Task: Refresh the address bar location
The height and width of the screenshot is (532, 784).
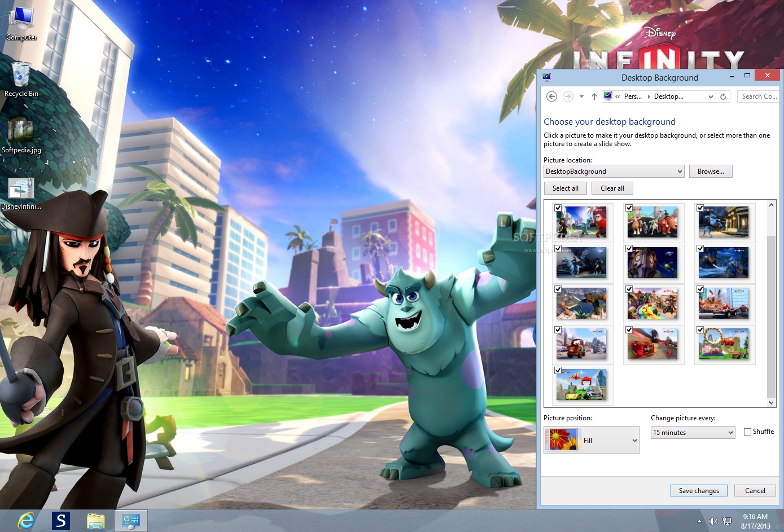Action: pos(723,96)
